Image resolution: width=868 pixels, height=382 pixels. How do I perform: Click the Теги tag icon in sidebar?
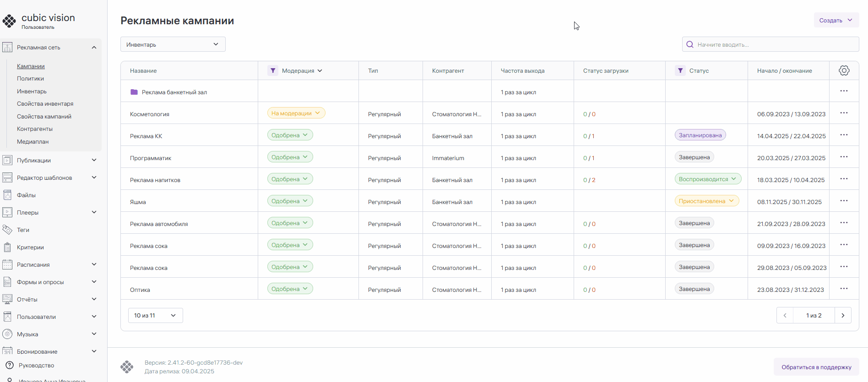[7, 230]
